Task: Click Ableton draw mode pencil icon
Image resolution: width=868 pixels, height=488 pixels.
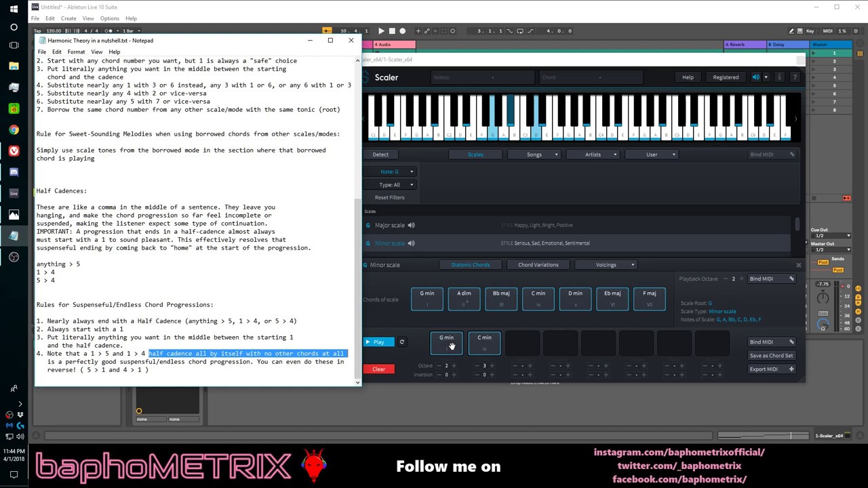Action: pyautogui.click(x=791, y=30)
